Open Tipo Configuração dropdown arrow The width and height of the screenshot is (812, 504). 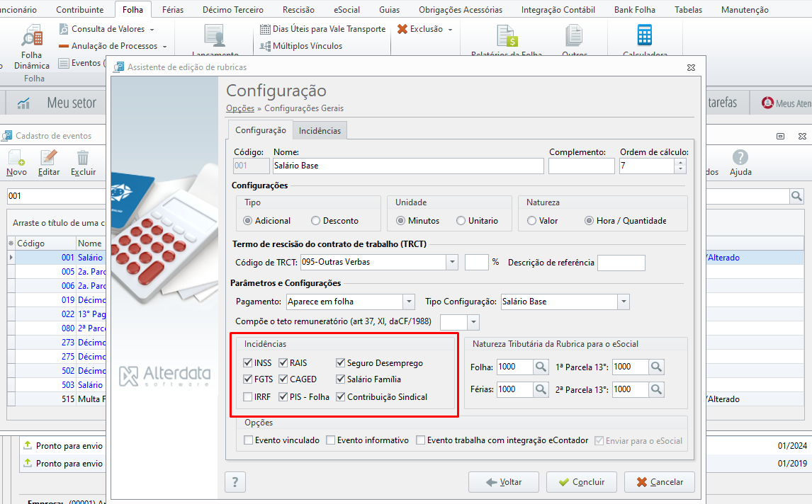[624, 302]
